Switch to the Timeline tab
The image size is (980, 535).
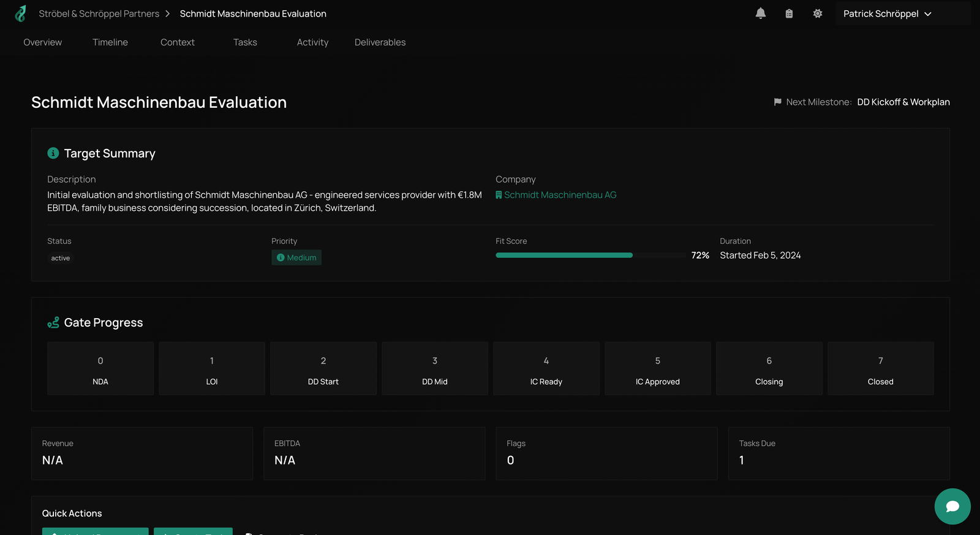tap(110, 42)
